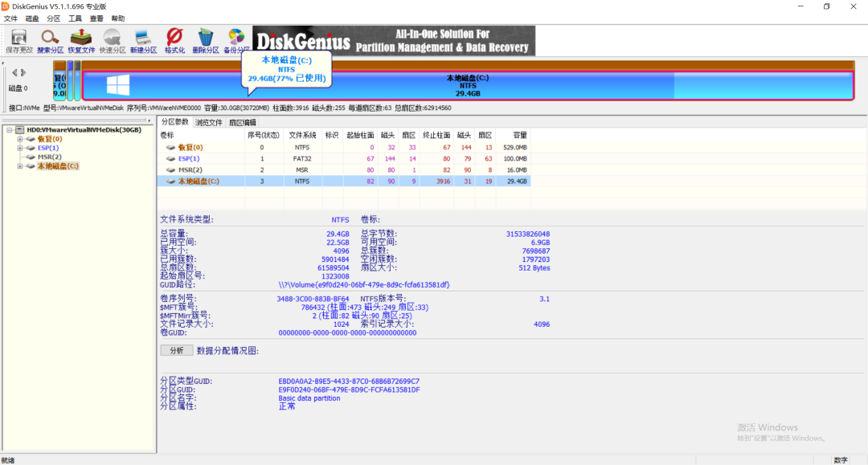This screenshot has height=465, width=868.
Task: Click the 快速分区 quick partition icon
Action: (x=112, y=40)
